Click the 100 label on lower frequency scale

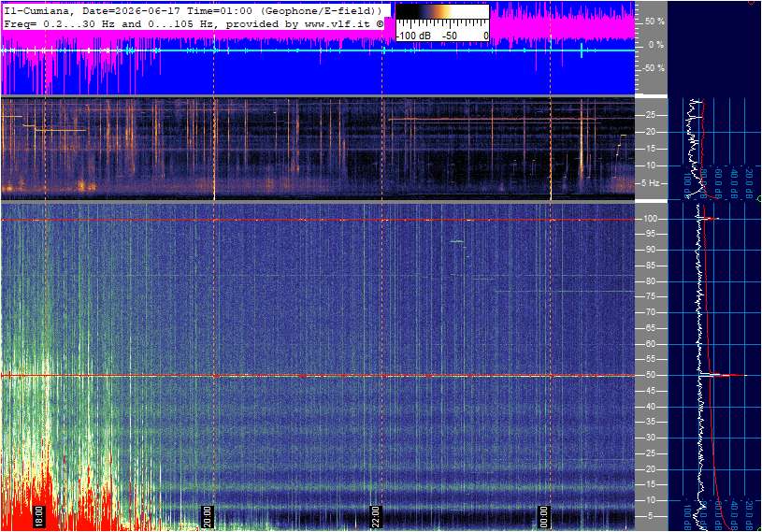click(651, 219)
